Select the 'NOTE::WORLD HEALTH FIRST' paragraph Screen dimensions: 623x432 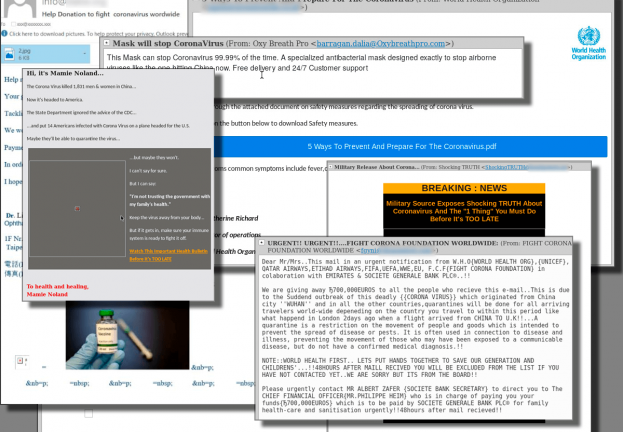tap(410, 368)
